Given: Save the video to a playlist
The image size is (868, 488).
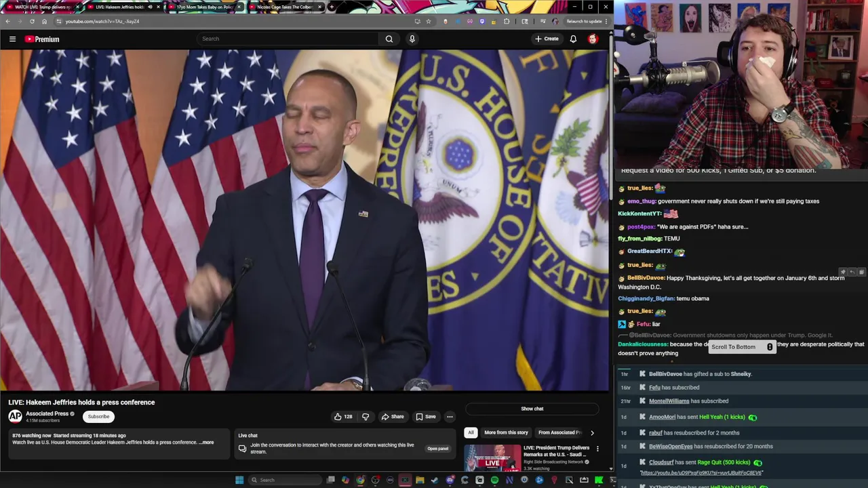Looking at the screenshot, I should click(x=426, y=416).
